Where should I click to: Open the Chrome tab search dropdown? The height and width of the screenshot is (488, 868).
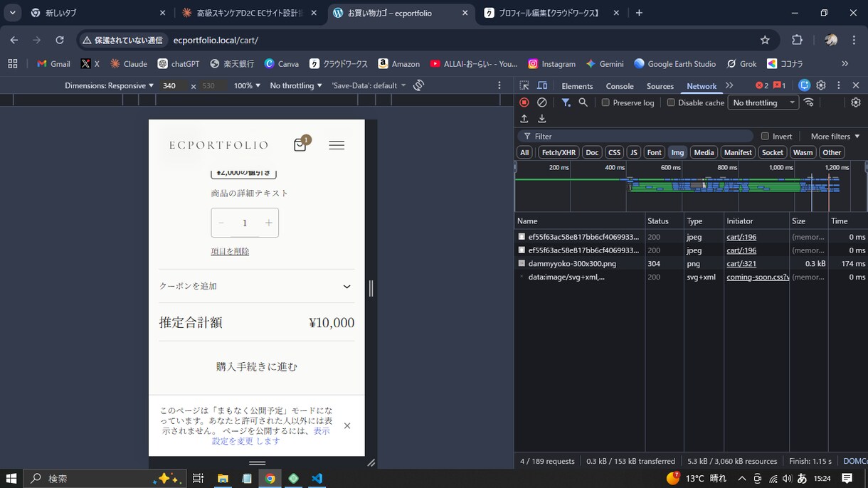tap(13, 13)
